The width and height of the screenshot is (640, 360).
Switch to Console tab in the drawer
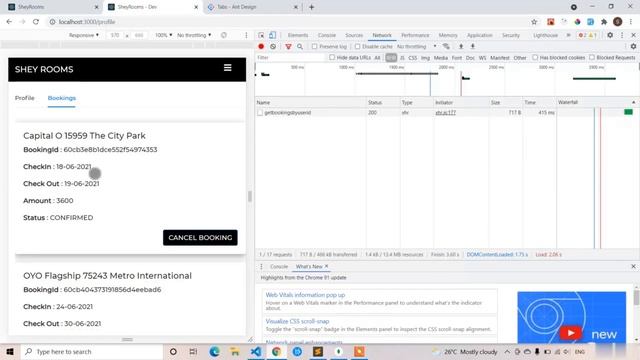tap(279, 267)
